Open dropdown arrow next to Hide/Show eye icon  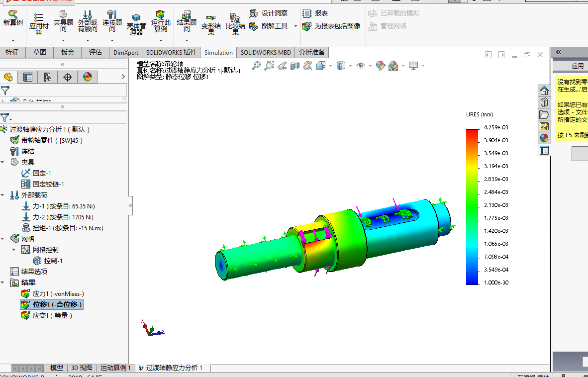tap(370, 66)
